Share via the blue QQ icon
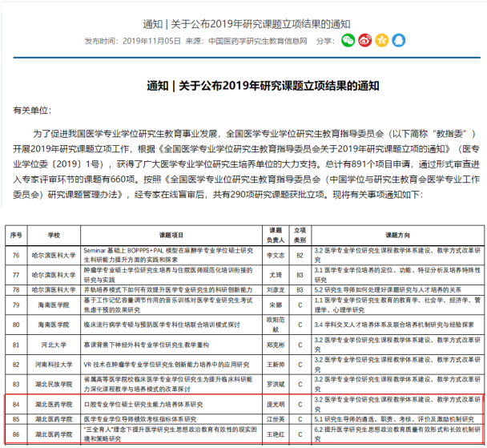This screenshot has width=487, height=448. (398, 41)
